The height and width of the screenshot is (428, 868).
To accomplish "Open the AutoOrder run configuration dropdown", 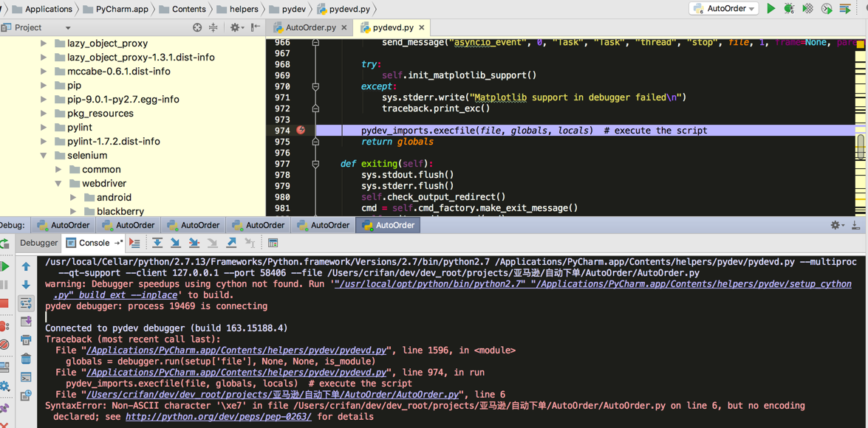I will click(x=724, y=9).
